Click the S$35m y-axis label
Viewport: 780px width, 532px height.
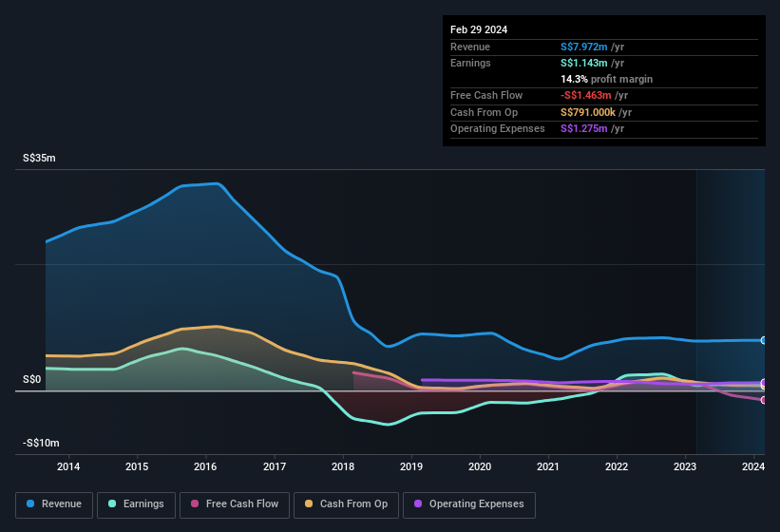39,158
